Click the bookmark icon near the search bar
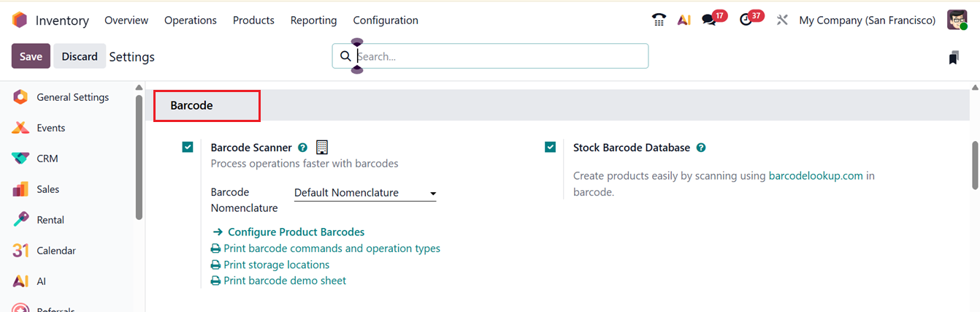The image size is (980, 312). click(953, 57)
